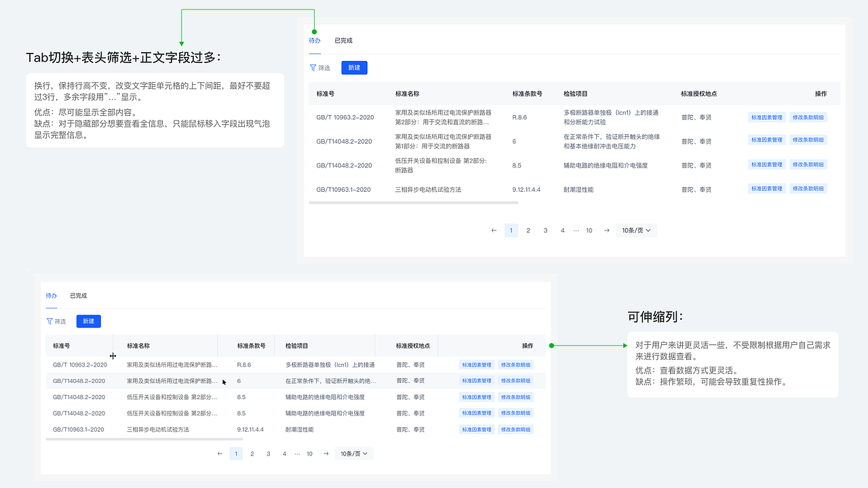The height and width of the screenshot is (488, 868).
Task: Click 耐潮湿性能 cell in lower table
Action: [x=300, y=430]
